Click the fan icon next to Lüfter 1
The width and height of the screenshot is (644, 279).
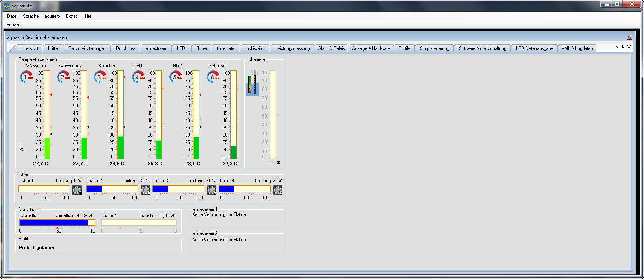click(x=77, y=190)
